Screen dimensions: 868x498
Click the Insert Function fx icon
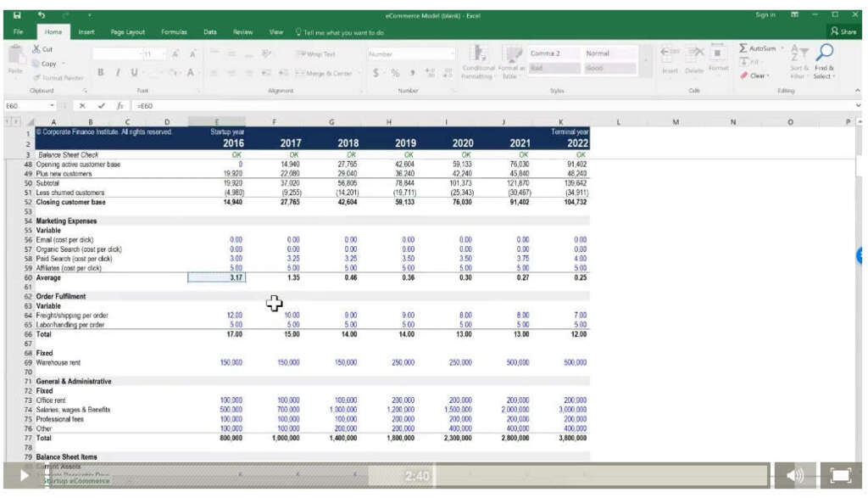[x=121, y=106]
